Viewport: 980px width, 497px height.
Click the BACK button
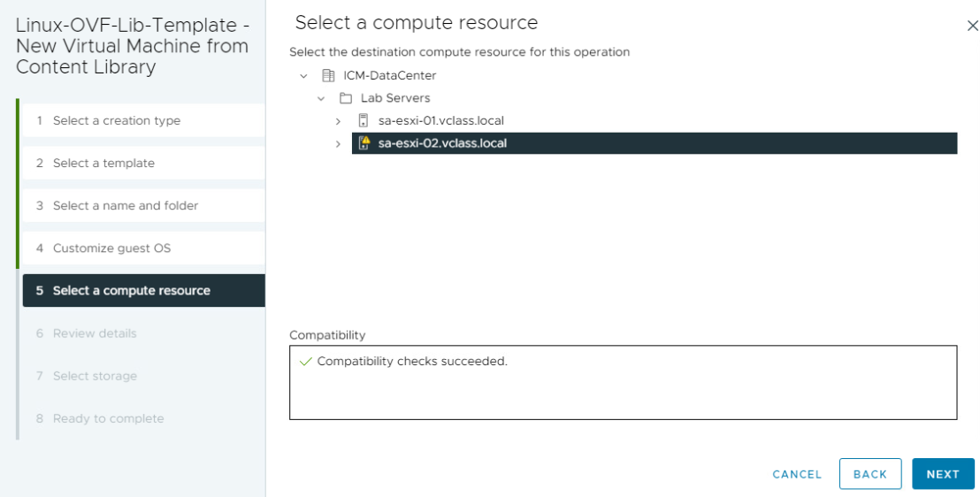(x=870, y=474)
